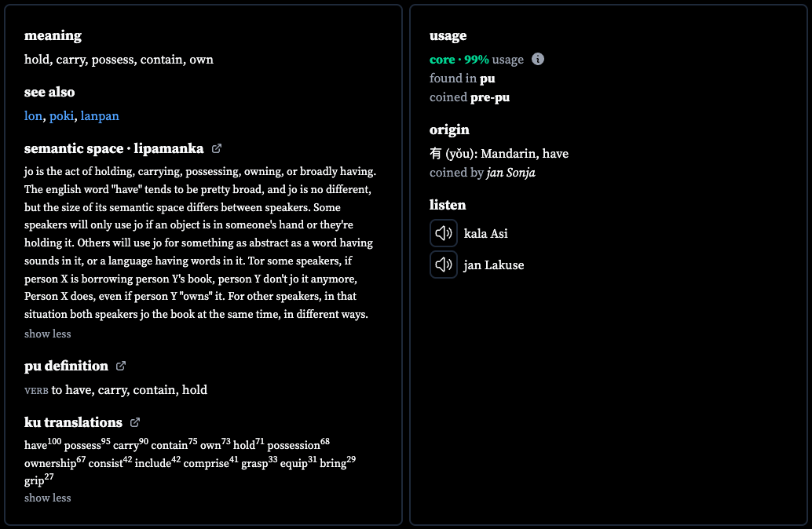
Task: Open the 'lon' see-also link
Action: point(33,116)
